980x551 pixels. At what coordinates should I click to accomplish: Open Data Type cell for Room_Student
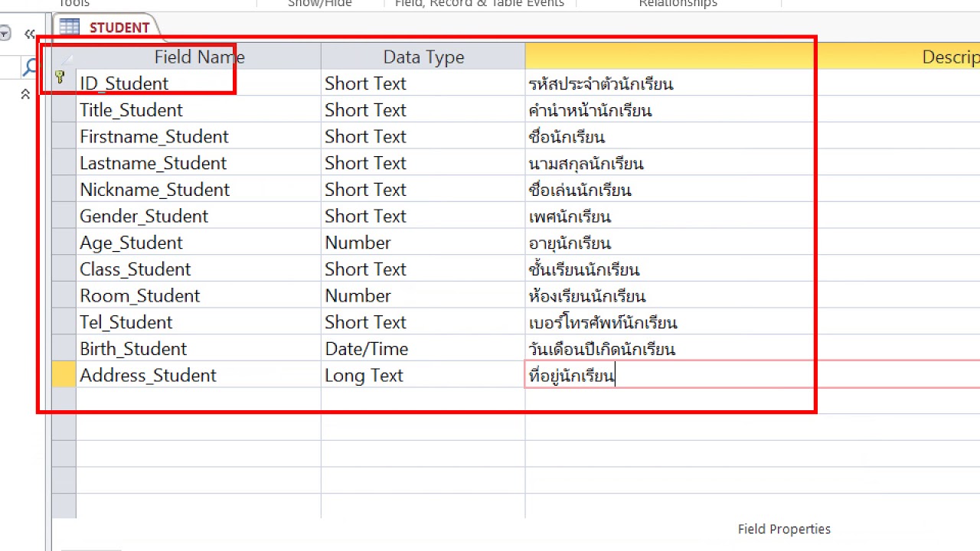[423, 295]
